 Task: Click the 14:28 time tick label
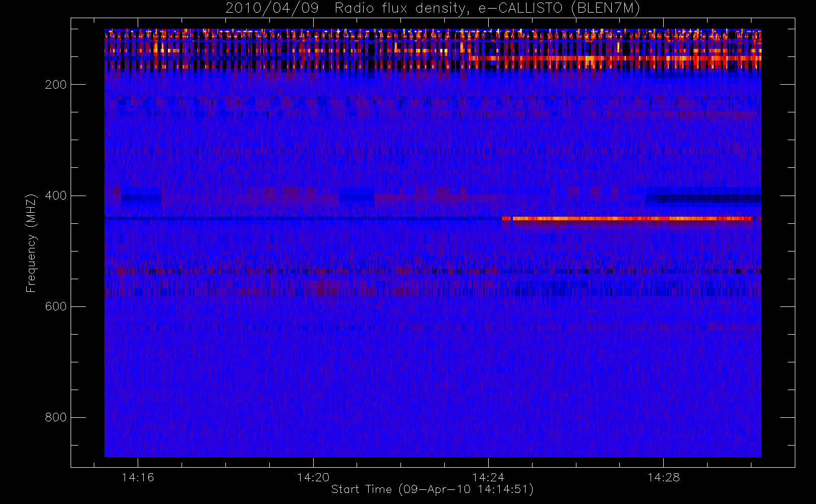[663, 477]
